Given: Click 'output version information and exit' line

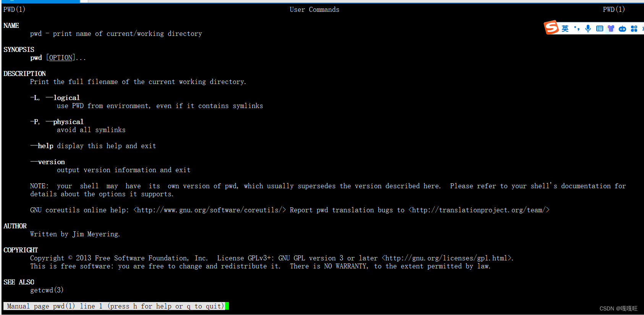Looking at the screenshot, I should point(123,170).
